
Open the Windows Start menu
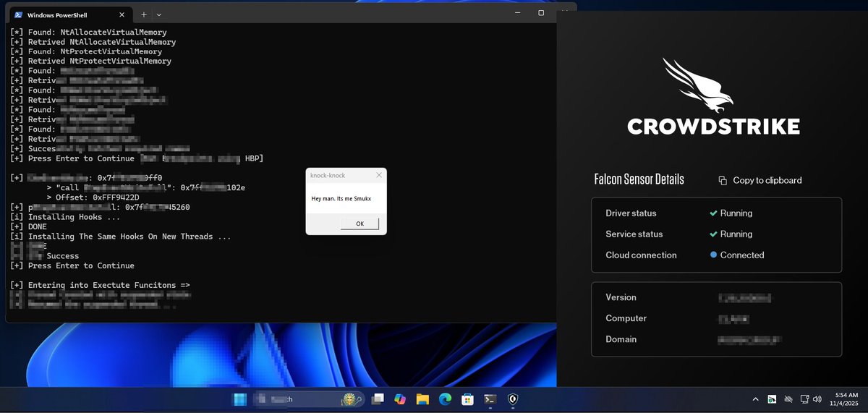click(x=239, y=399)
